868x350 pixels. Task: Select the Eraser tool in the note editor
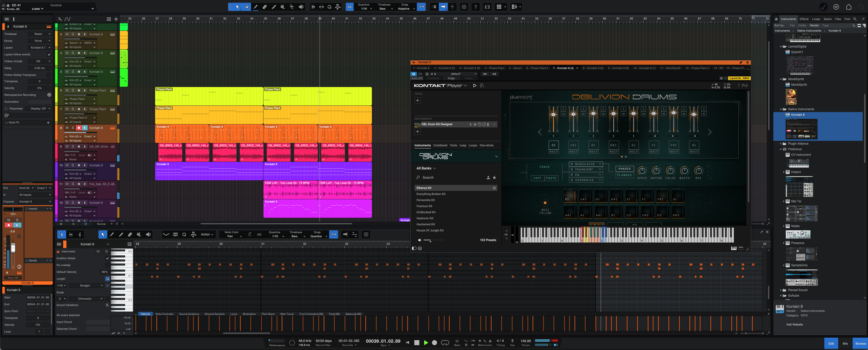(130, 235)
